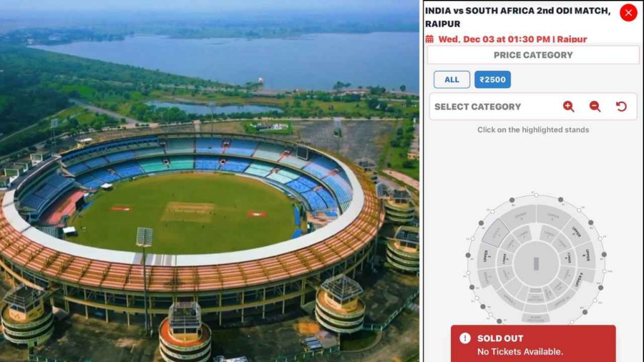Viewport: 644px width, 362px height.
Task: Toggle the ₹2500 price filter
Action: coord(492,79)
